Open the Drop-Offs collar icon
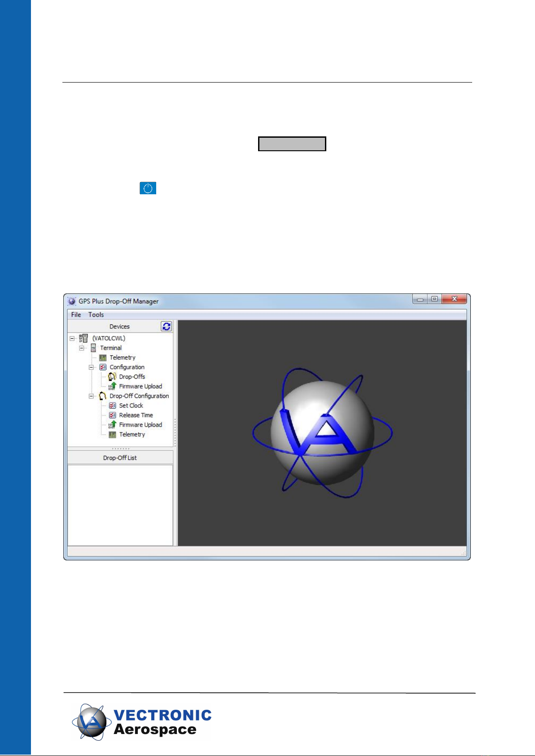Image resolution: width=535 pixels, height=756 pixels. tap(112, 377)
